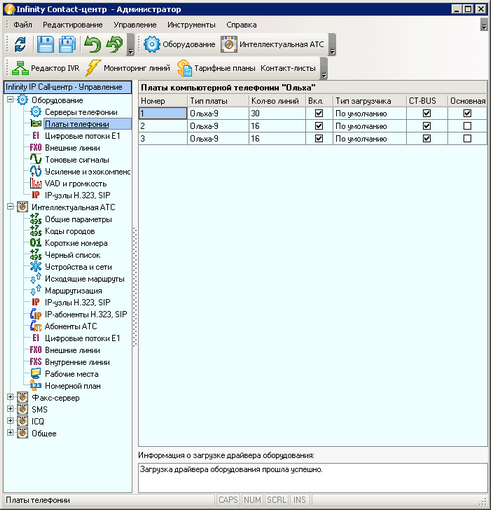Open the Управление menu
This screenshot has width=491, height=510.
click(x=135, y=25)
